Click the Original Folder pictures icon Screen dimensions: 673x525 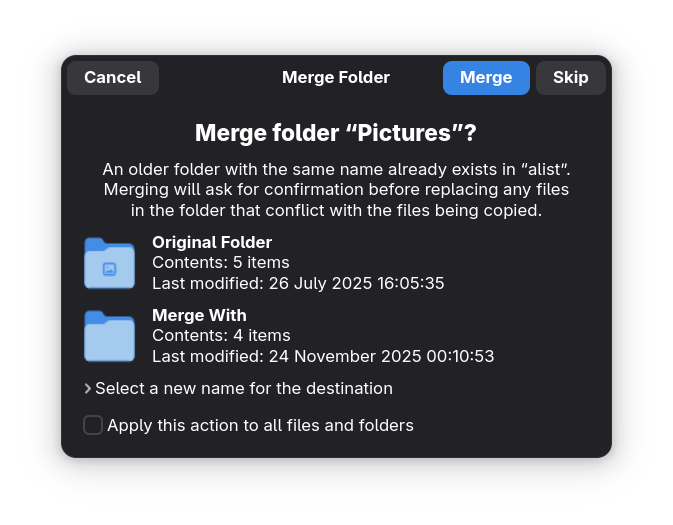click(x=109, y=263)
